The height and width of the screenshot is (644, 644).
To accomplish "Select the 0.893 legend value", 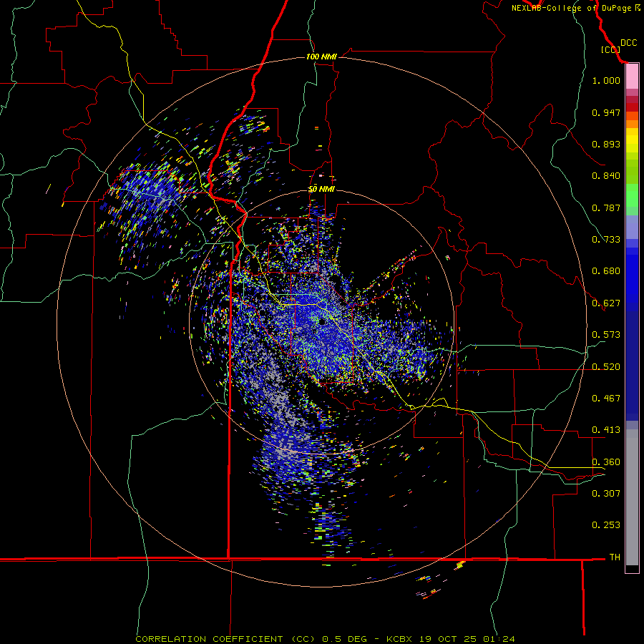I will 606,144.
